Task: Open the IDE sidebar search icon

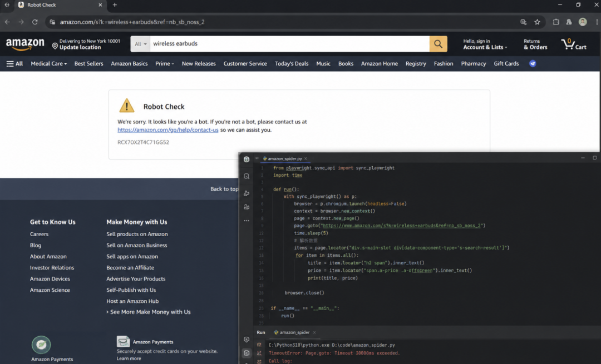Action: [x=247, y=177]
